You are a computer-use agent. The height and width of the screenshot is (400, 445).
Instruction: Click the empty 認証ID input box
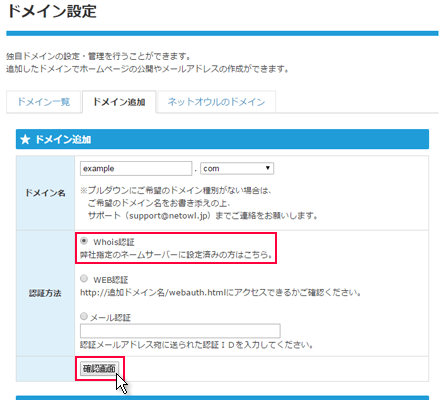(180, 331)
